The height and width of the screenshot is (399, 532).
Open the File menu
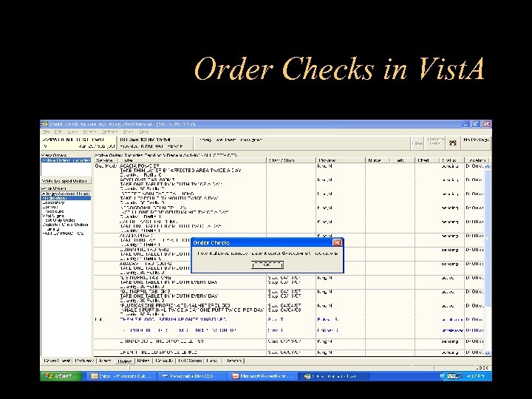46,132
